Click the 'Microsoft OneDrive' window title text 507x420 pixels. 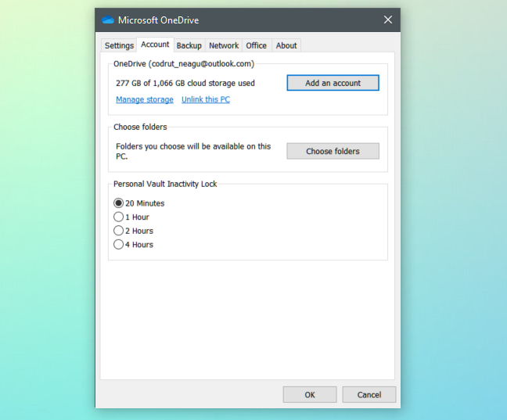158,20
